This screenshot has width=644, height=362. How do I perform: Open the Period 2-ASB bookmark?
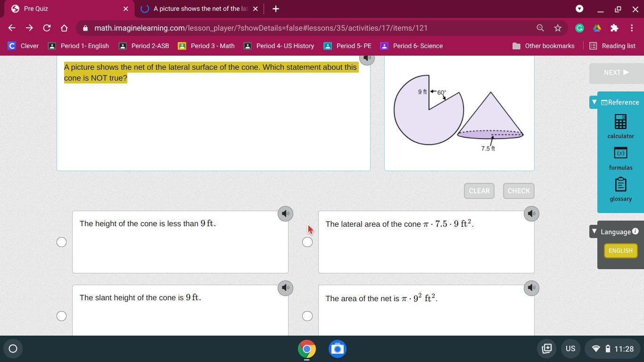pyautogui.click(x=144, y=46)
